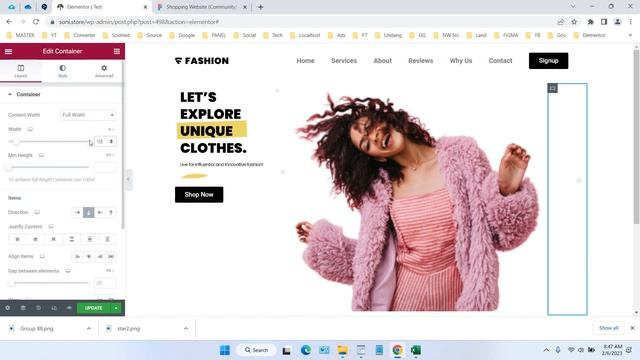The image size is (640, 360).
Task: Click the Contact nav link
Action: (500, 61)
